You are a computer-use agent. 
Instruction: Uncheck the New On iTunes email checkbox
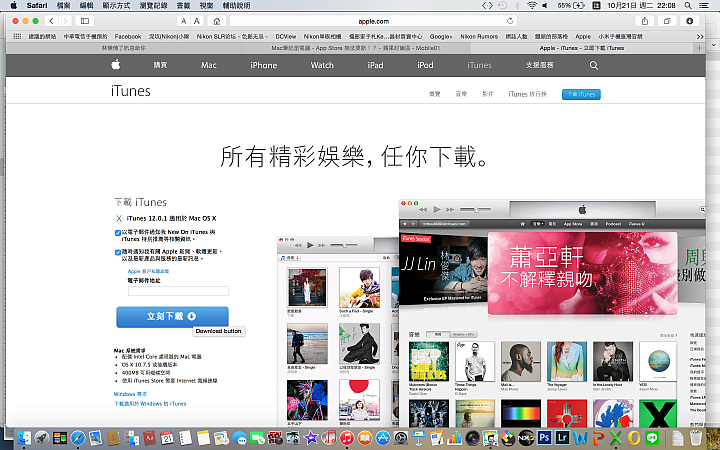point(118,233)
